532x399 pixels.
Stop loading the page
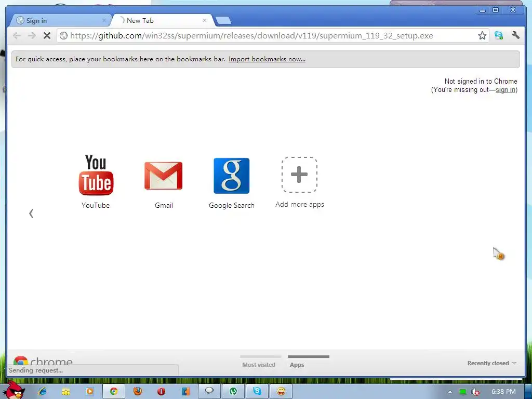(47, 36)
